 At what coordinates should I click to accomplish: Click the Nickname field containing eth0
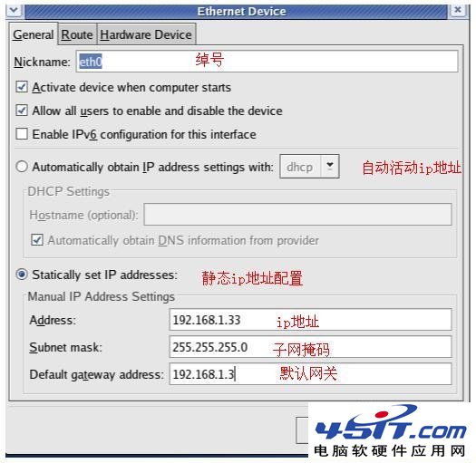click(267, 62)
